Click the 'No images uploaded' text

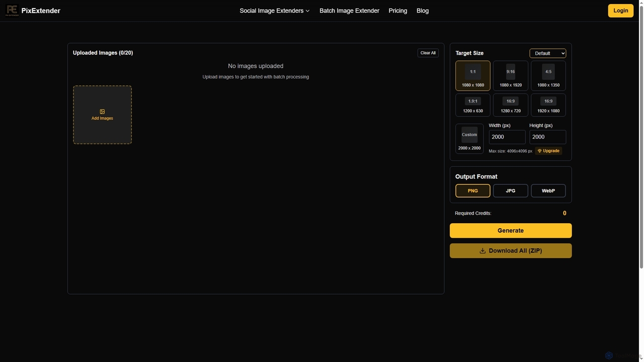[x=256, y=66]
